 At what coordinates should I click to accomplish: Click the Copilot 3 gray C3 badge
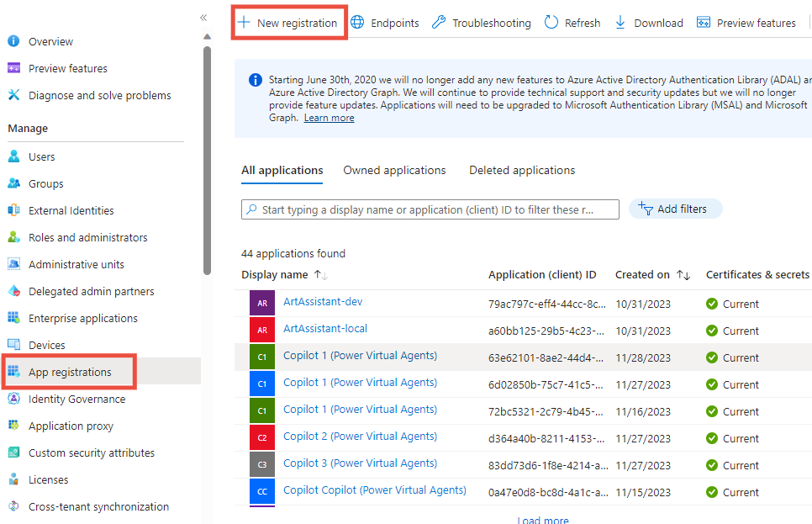(262, 465)
